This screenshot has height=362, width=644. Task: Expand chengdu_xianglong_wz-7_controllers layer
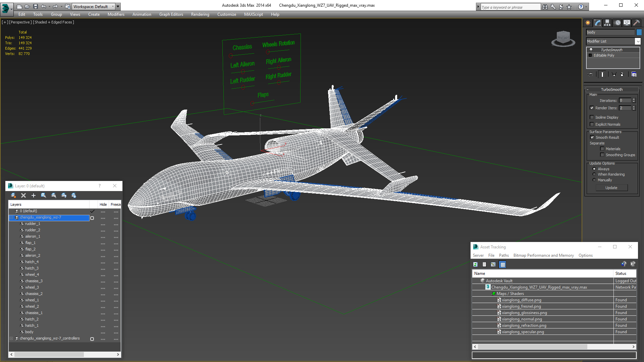click(x=11, y=339)
